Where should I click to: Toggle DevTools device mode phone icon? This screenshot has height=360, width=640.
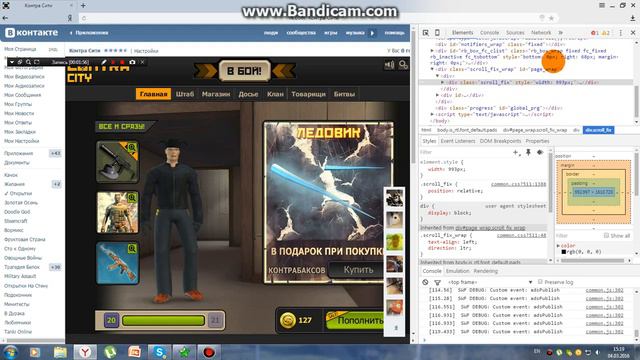point(437,33)
